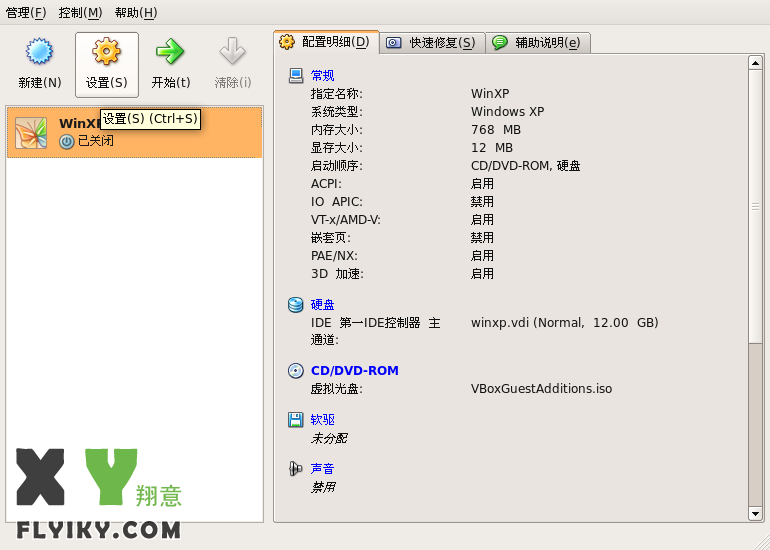
Task: Click the details pane scrollbar thumb
Action: click(x=755, y=207)
